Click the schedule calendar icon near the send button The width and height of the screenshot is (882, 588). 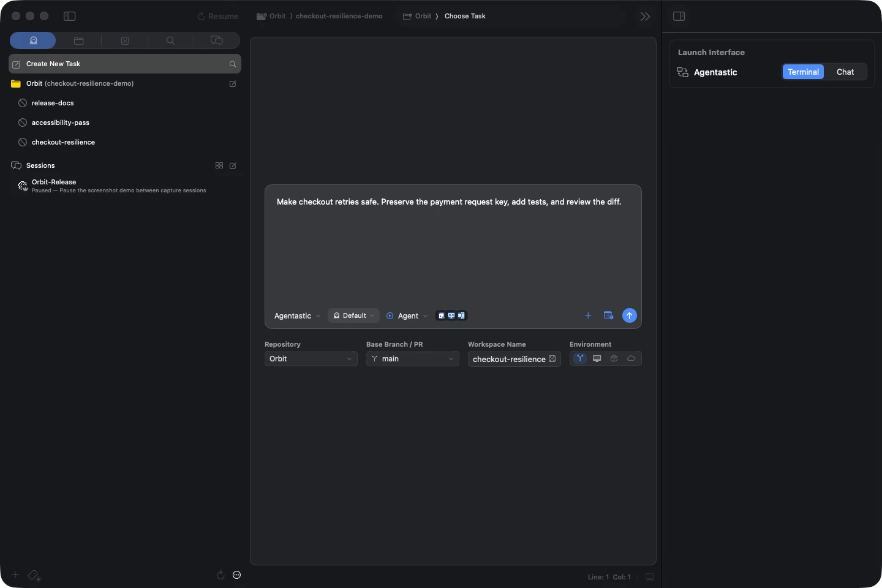pyautogui.click(x=608, y=315)
